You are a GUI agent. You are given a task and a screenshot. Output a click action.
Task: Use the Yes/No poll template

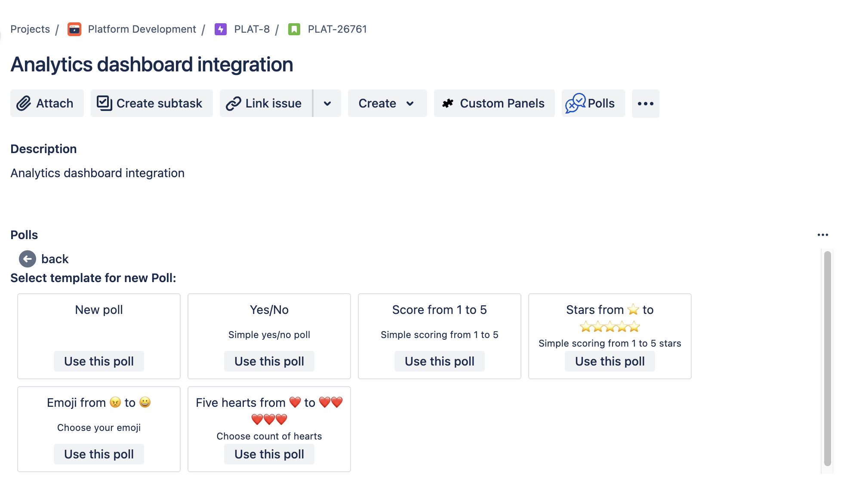269,361
